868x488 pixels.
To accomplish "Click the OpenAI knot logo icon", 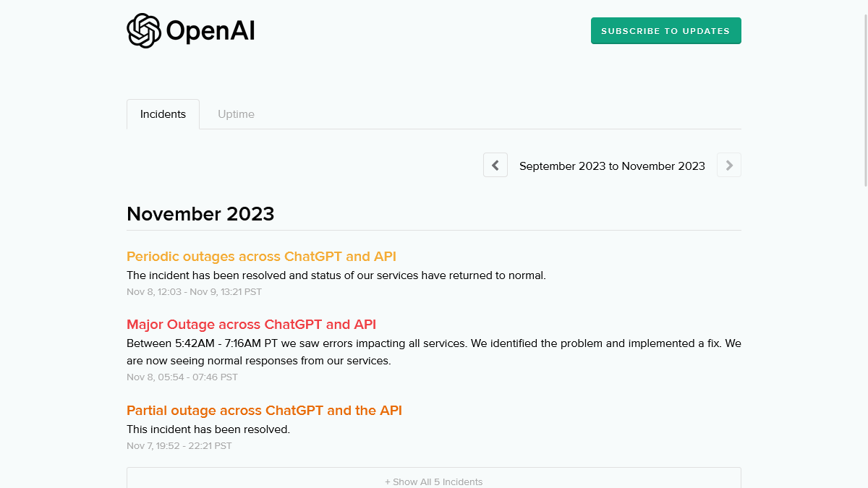I will [143, 31].
